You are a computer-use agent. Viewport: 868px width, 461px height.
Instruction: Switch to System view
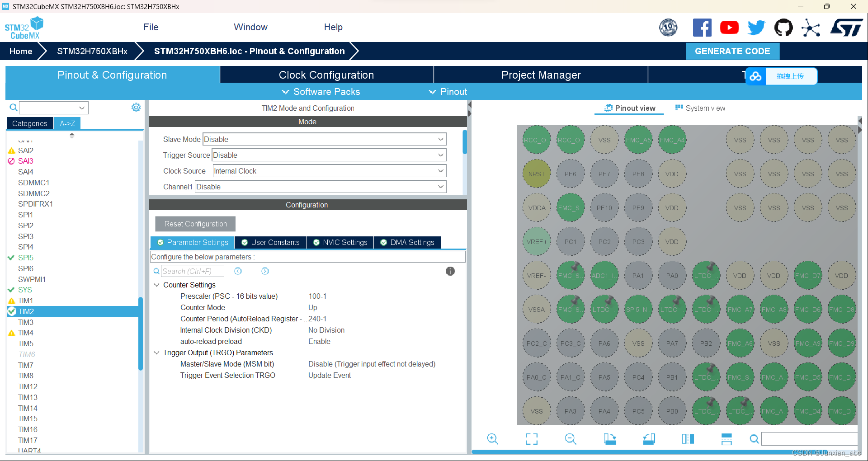coord(700,108)
